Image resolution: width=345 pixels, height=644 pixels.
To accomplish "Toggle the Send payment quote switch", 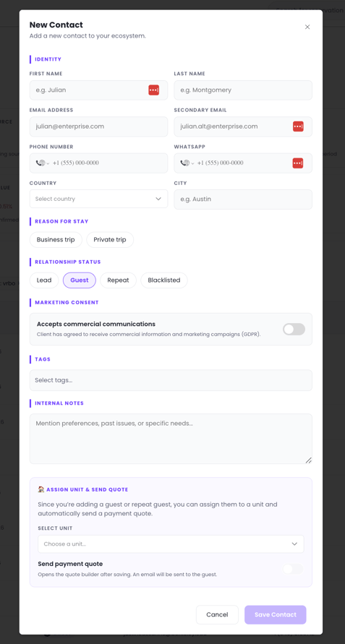I will pos(293,569).
